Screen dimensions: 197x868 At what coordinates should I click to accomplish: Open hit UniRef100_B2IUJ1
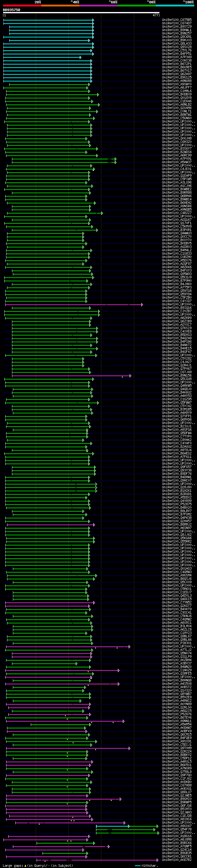pyautogui.click(x=177, y=426)
